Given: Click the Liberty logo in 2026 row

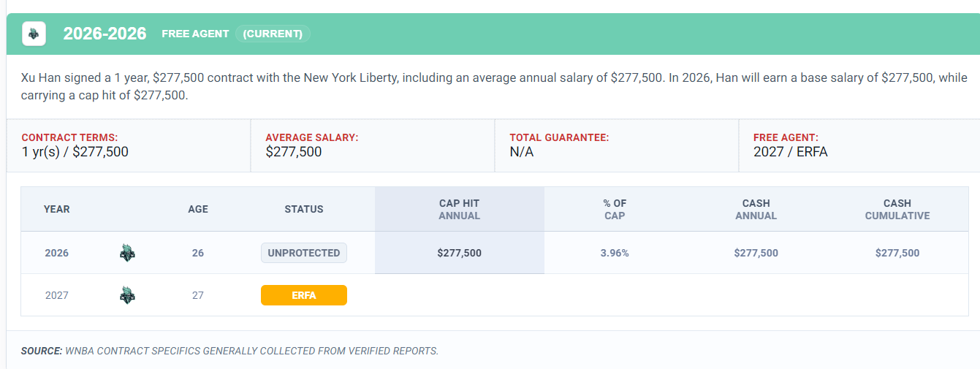Looking at the screenshot, I should pyautogui.click(x=127, y=253).
